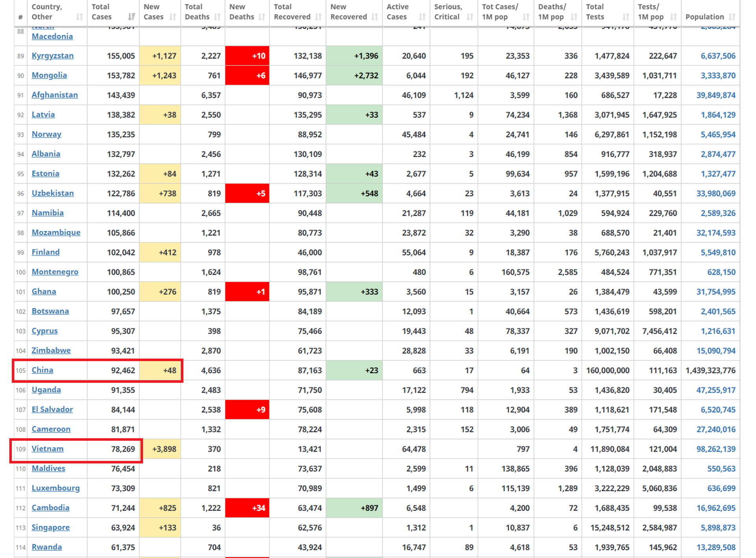
Task: Open the Kyrgyzstan country link
Action: 53,55
